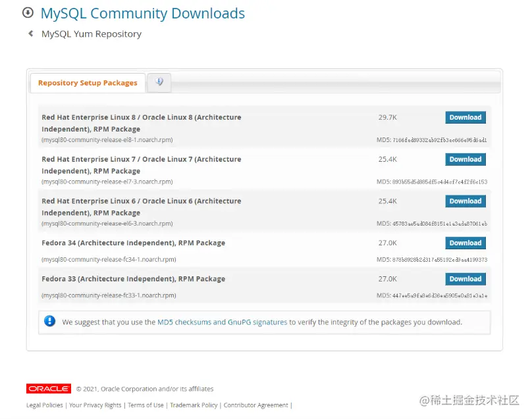Download the Red Hat Enterprise Linux 8 package
This screenshot has height=419, width=532.
click(x=465, y=117)
